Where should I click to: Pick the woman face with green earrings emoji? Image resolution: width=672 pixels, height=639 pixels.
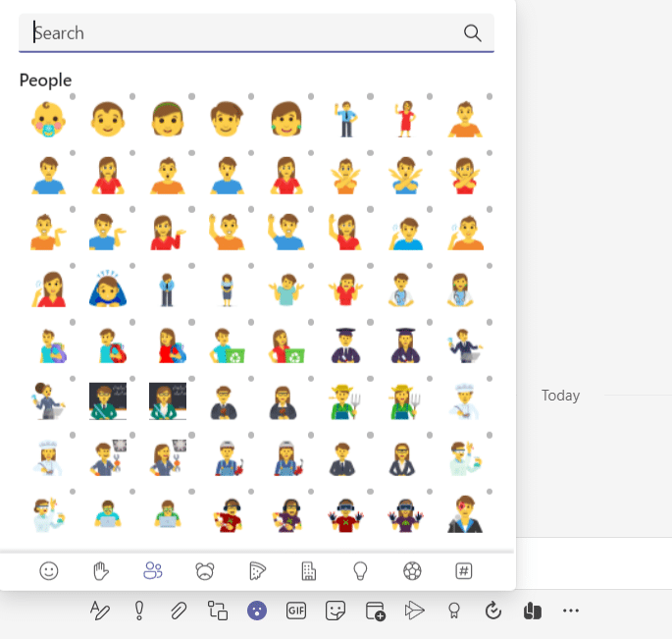[x=286, y=119]
